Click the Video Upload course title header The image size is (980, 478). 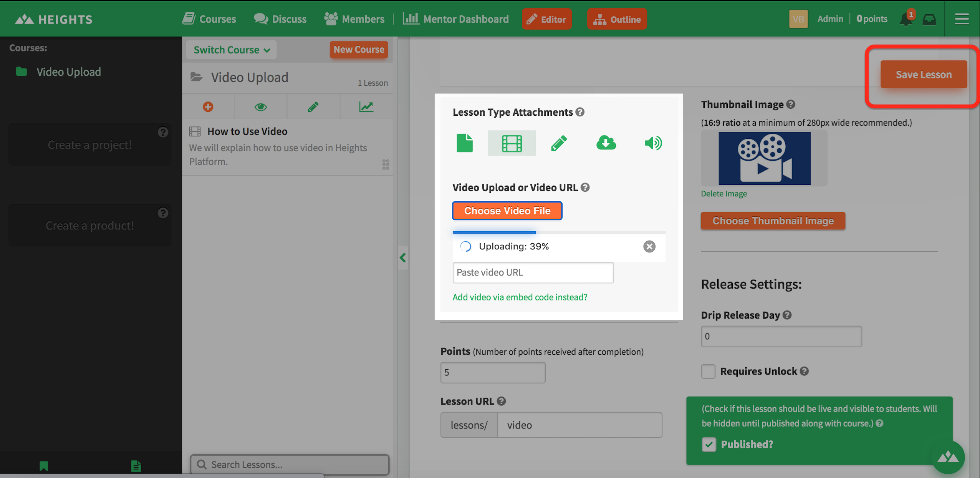click(x=250, y=77)
